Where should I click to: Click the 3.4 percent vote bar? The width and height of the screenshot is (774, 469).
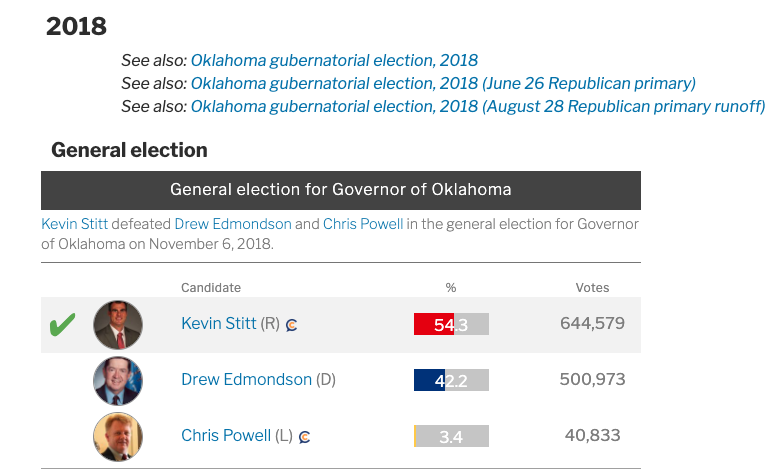pos(451,436)
